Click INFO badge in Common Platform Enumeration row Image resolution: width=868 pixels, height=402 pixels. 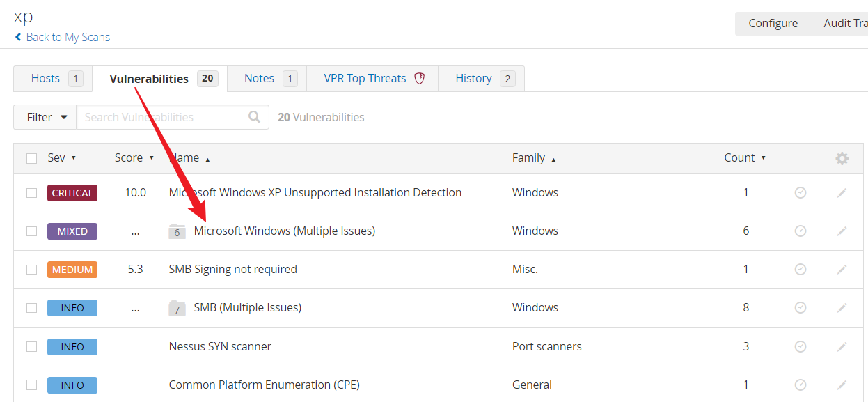72,385
